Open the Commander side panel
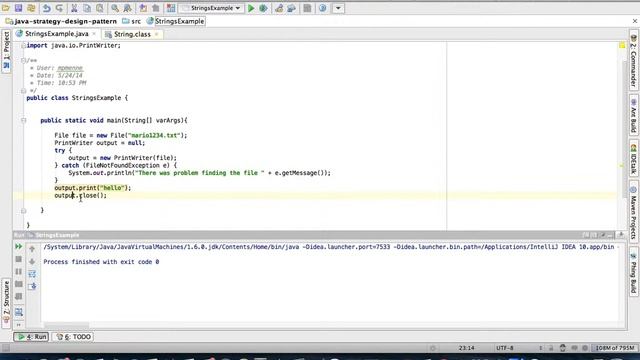640x360 pixels. (633, 61)
